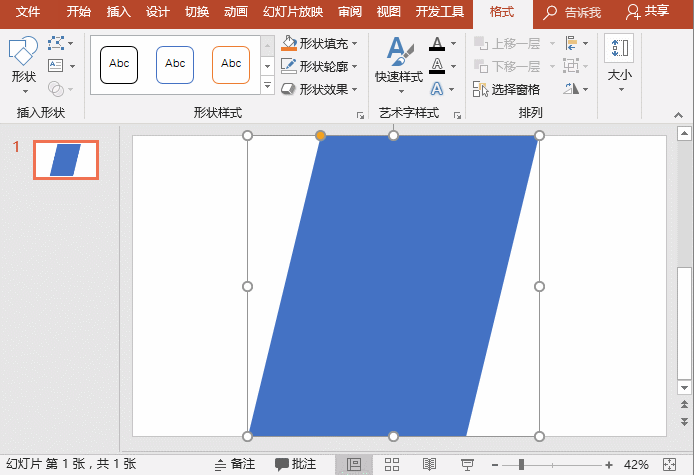Switch to Reading view icon
This screenshot has width=694, height=475.
(429, 465)
